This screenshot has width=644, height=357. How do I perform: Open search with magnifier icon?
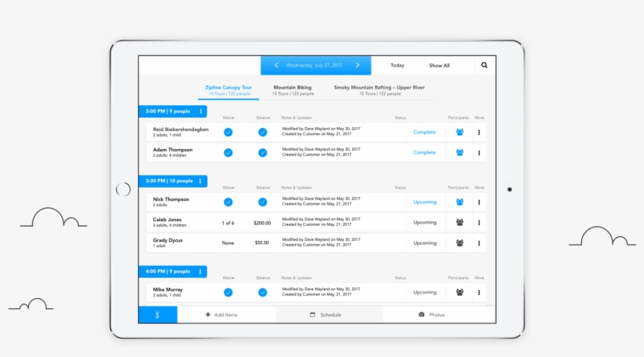pyautogui.click(x=485, y=65)
